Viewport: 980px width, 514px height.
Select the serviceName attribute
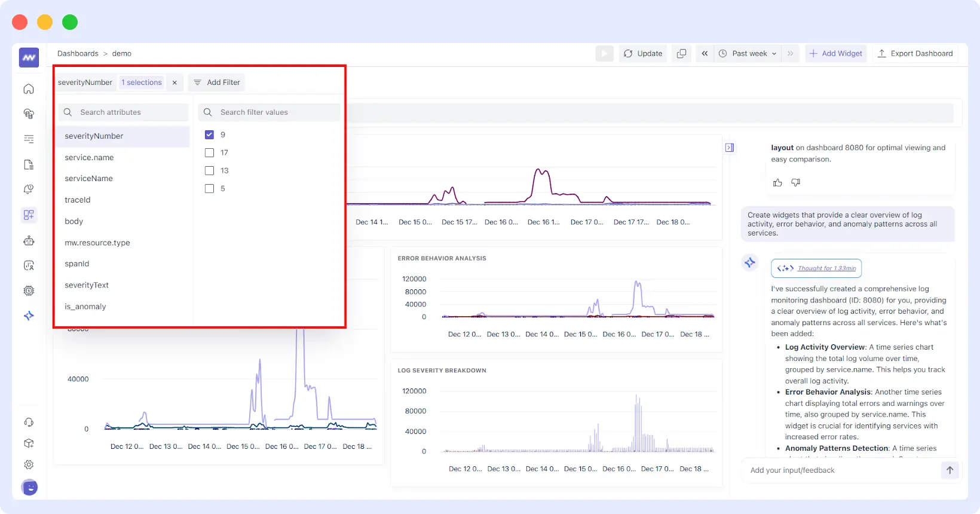pos(123,179)
